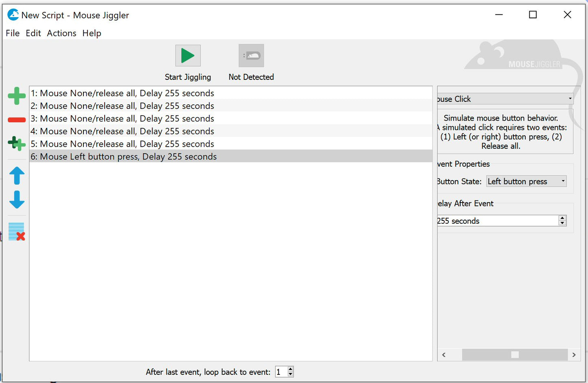Duplicate event using the double-plus icon
Screen dimensions: 588x383
point(17,143)
